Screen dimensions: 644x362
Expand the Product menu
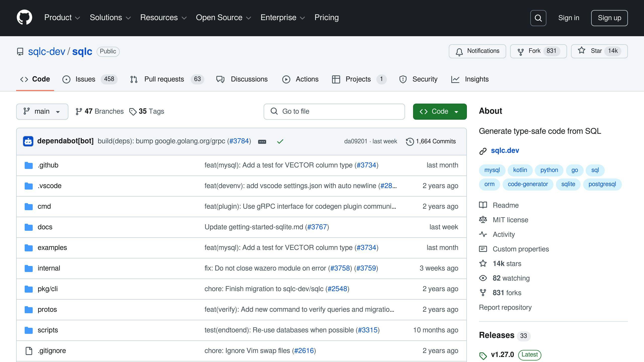[x=62, y=18]
